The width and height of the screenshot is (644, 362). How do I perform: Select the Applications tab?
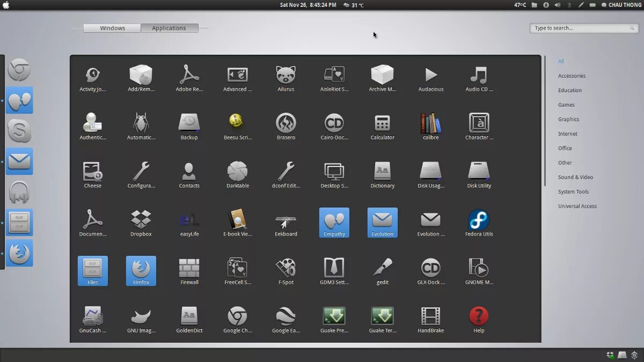click(x=169, y=28)
